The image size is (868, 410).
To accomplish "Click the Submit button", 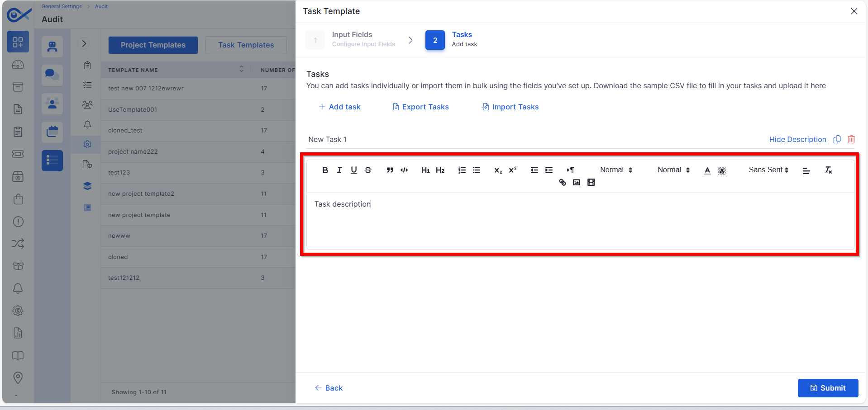I will tap(828, 388).
